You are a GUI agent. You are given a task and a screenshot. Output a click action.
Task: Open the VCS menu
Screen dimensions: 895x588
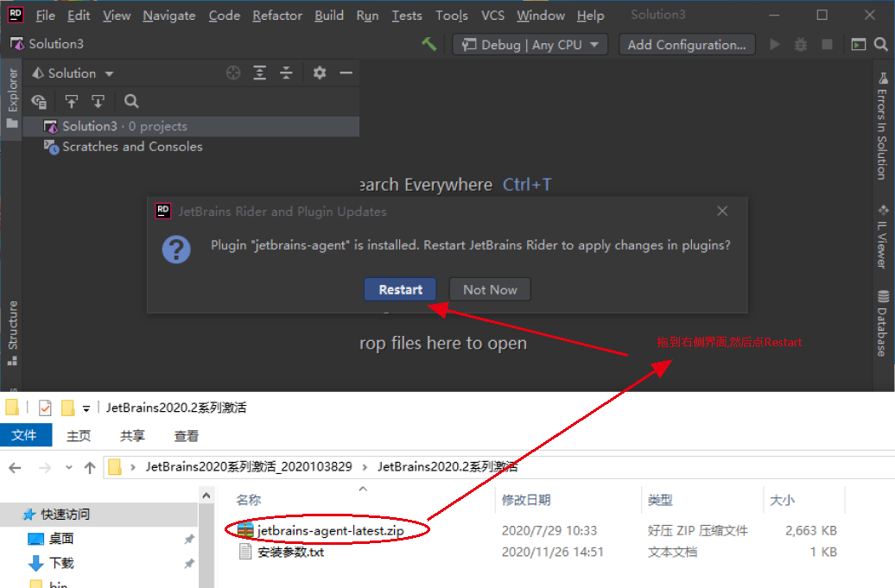492,16
